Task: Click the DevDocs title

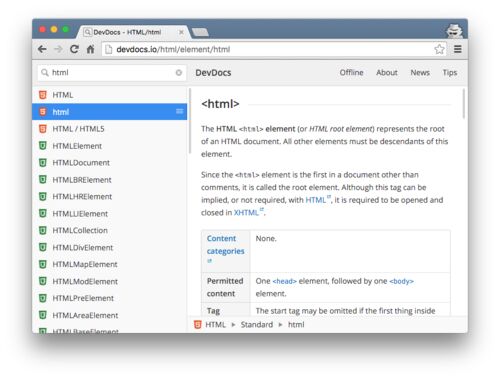Action: 213,73
